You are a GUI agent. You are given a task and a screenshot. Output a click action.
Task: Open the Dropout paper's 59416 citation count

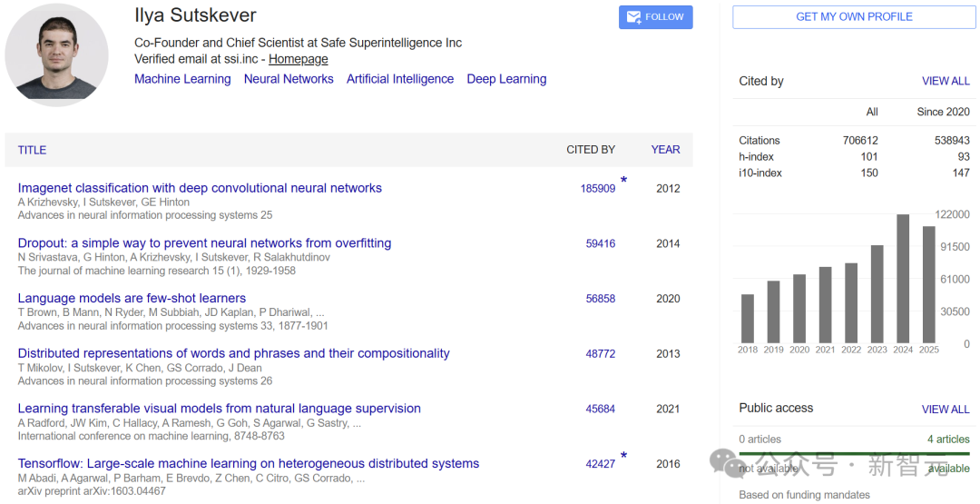coord(600,243)
